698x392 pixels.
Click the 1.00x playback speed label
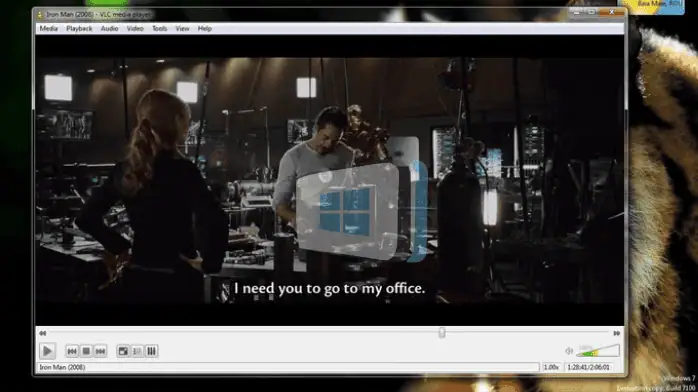coord(551,368)
